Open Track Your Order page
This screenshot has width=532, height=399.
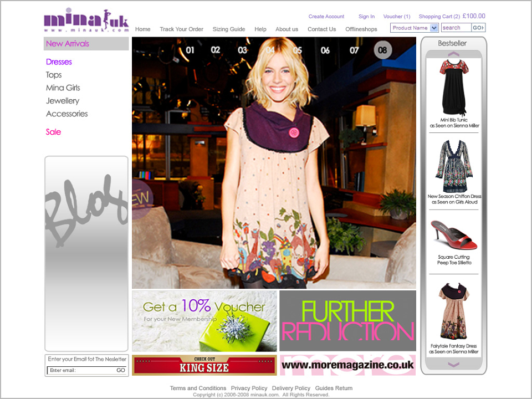coord(182,29)
